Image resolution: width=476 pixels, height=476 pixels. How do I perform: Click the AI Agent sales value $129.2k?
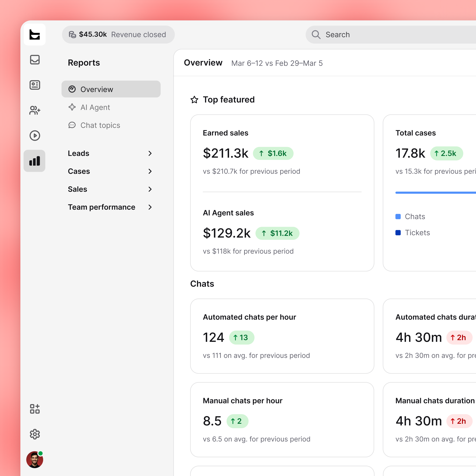(227, 233)
